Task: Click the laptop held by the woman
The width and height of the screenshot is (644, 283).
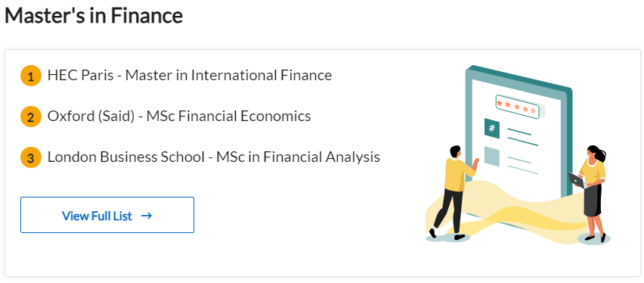Action: pyautogui.click(x=577, y=180)
